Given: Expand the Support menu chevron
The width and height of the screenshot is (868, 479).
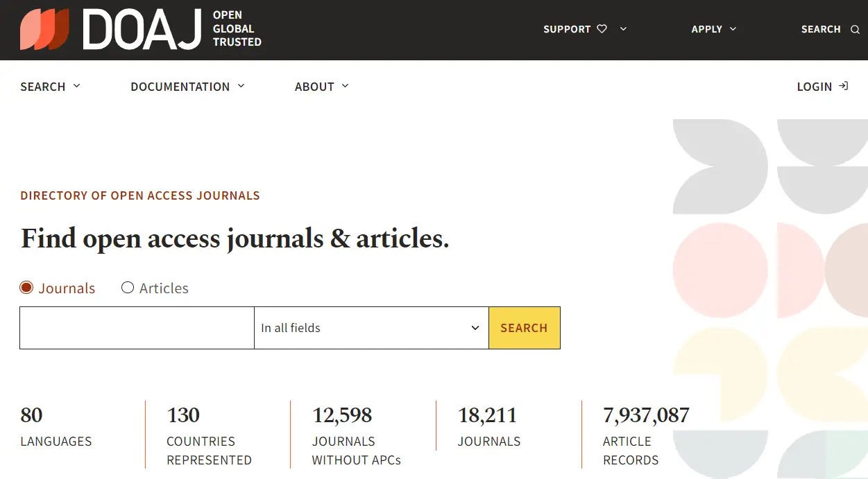Looking at the screenshot, I should point(623,29).
